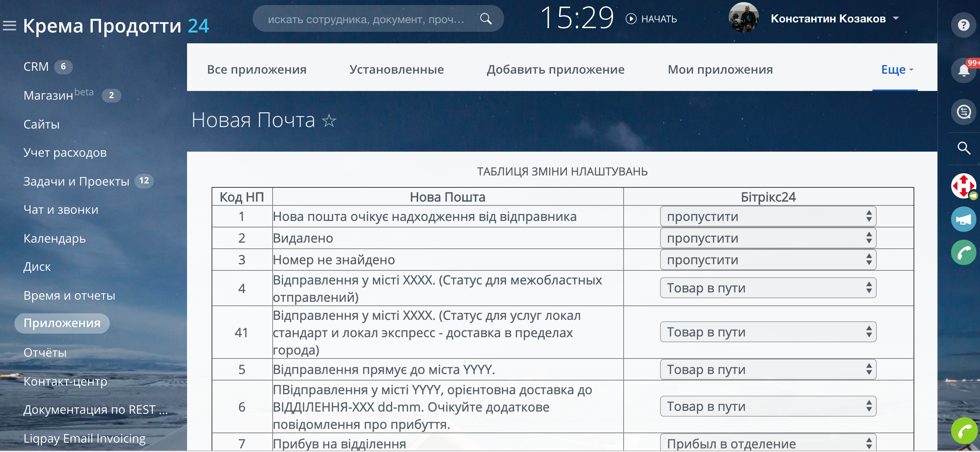Open Диск in the left menu
The image size is (980, 452).
click(37, 267)
